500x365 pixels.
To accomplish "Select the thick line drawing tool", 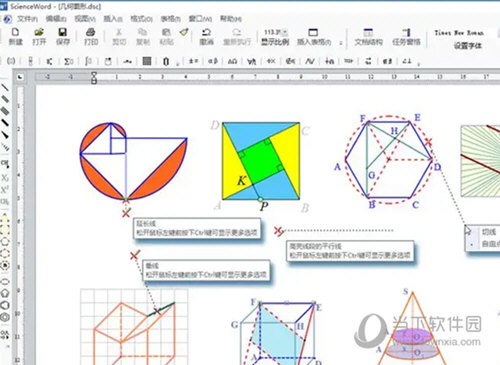I will (x=5, y=123).
